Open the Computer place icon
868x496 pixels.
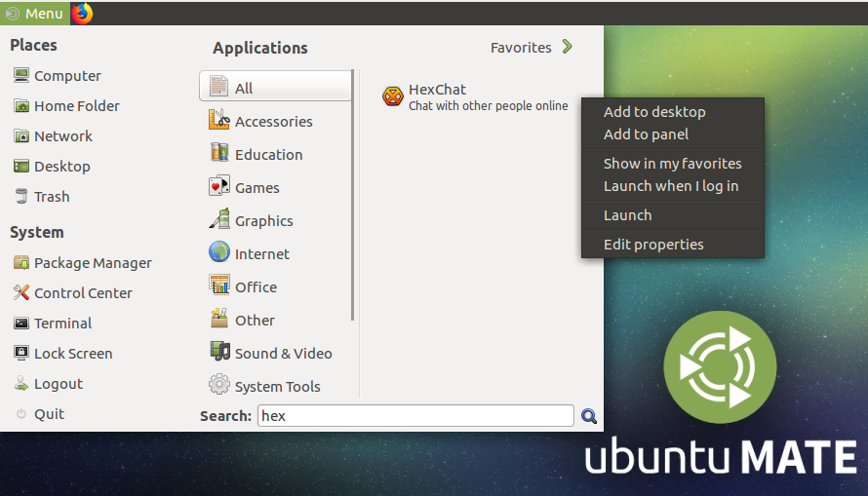pyautogui.click(x=21, y=75)
